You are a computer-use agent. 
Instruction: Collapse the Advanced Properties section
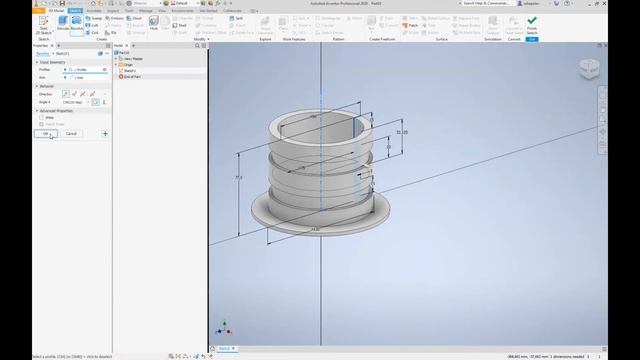point(37,111)
